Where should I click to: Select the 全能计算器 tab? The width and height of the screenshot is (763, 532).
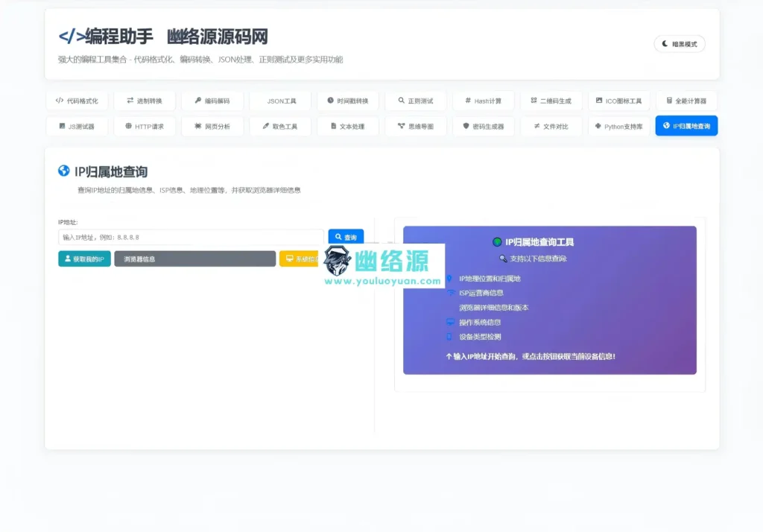[x=686, y=101]
